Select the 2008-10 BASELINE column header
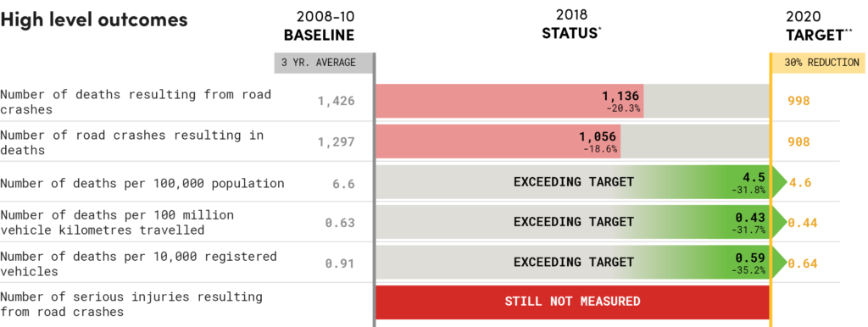 [x=319, y=25]
